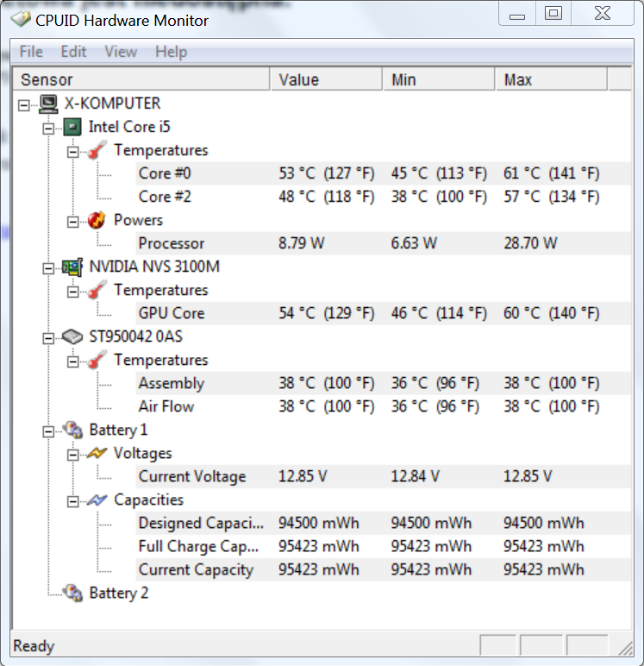The width and height of the screenshot is (644, 666).
Task: Click the 8.79 W processor power value
Action: (x=302, y=243)
